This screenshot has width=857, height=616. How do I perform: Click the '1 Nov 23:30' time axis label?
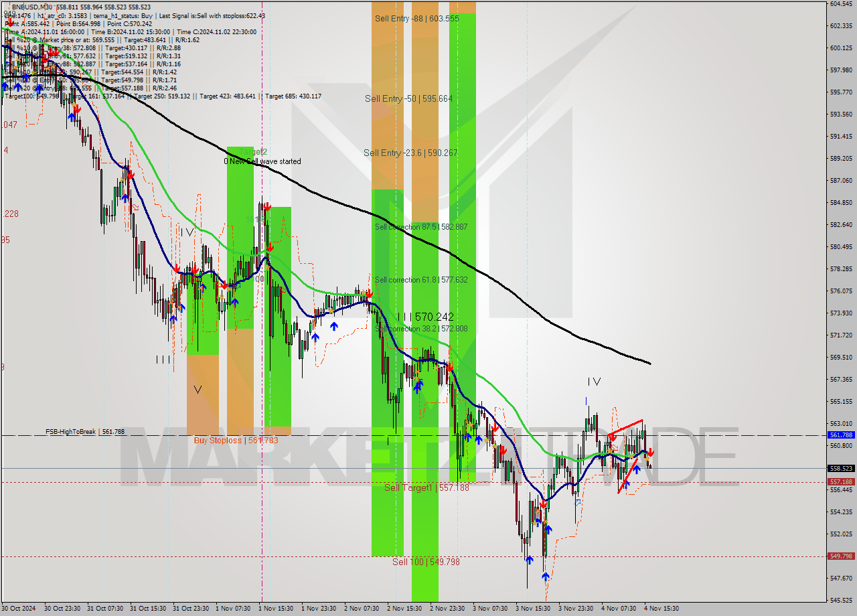pyautogui.click(x=319, y=609)
